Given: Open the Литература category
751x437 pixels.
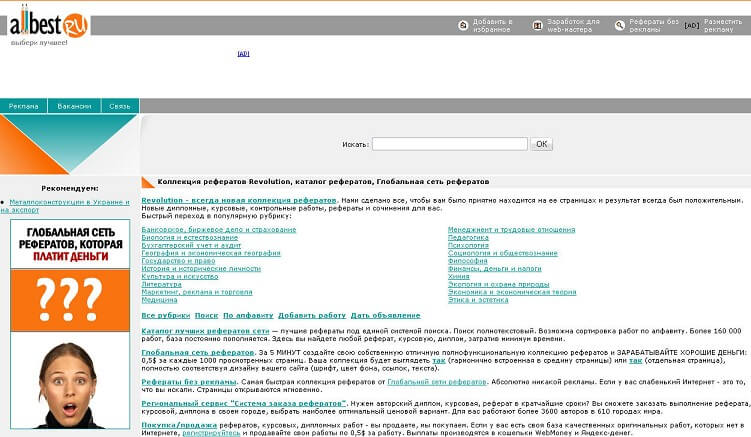Looking at the screenshot, I should coord(161,284).
